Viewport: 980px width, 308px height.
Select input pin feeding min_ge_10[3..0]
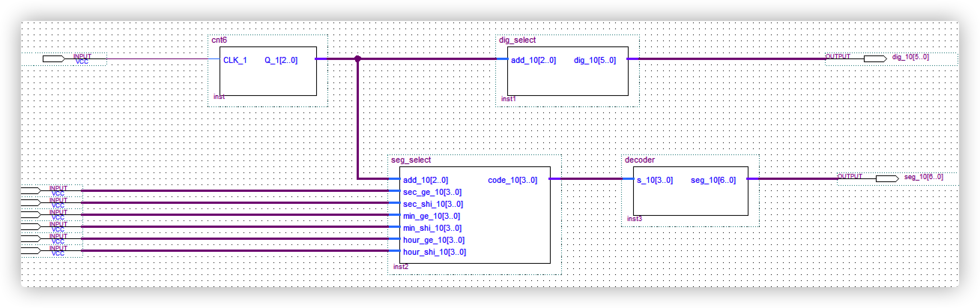coord(31,215)
